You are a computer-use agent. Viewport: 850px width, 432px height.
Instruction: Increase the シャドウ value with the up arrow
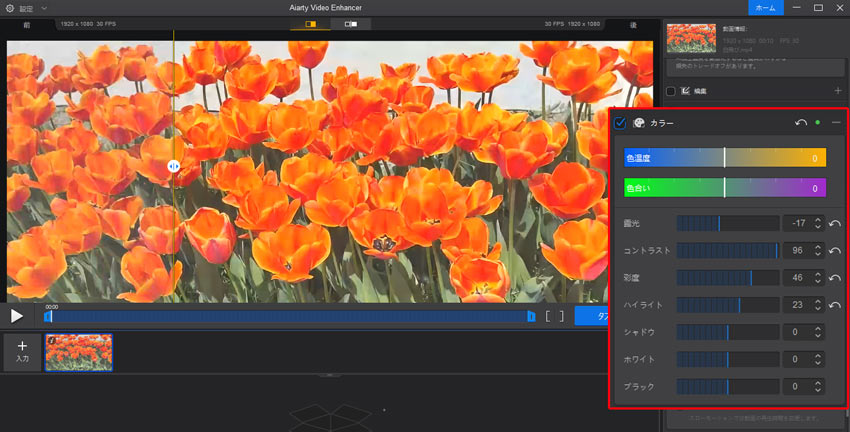click(x=818, y=328)
